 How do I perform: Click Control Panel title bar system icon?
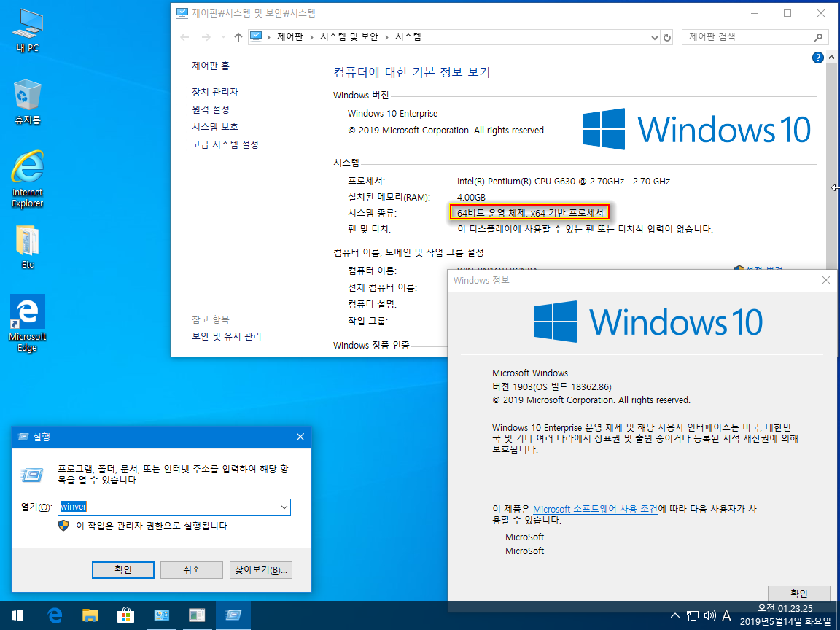coord(182,13)
